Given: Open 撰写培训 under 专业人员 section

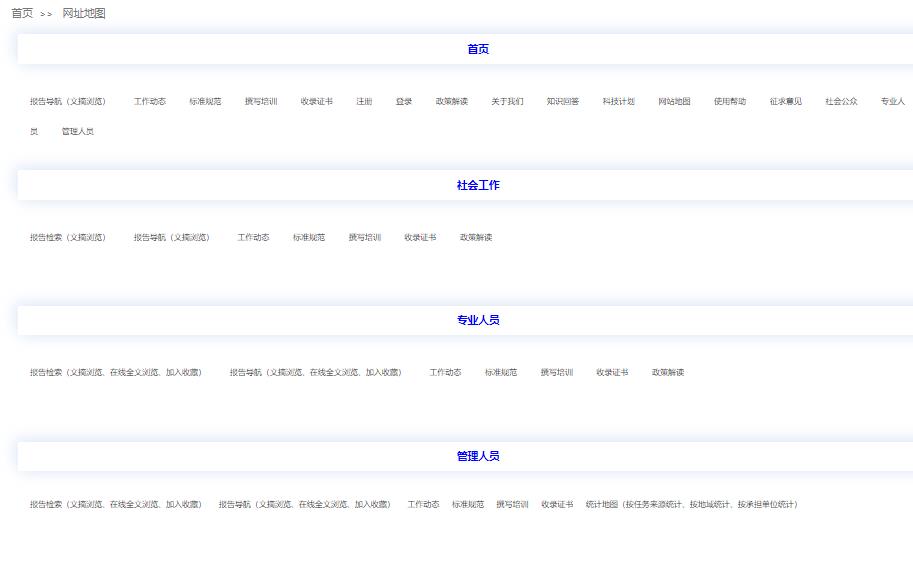Looking at the screenshot, I should (x=557, y=373).
